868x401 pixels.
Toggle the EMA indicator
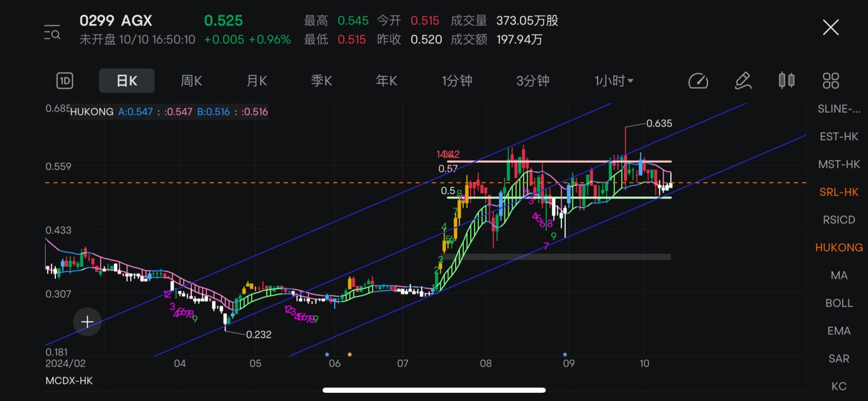pyautogui.click(x=839, y=330)
